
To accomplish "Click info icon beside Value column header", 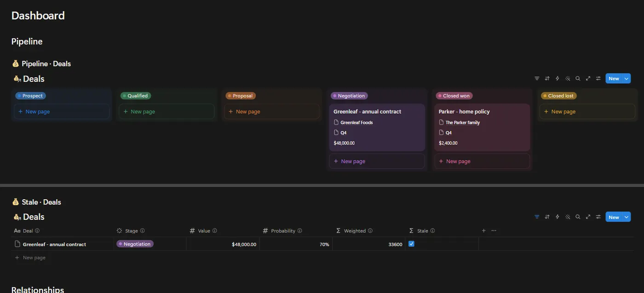I will (x=214, y=231).
